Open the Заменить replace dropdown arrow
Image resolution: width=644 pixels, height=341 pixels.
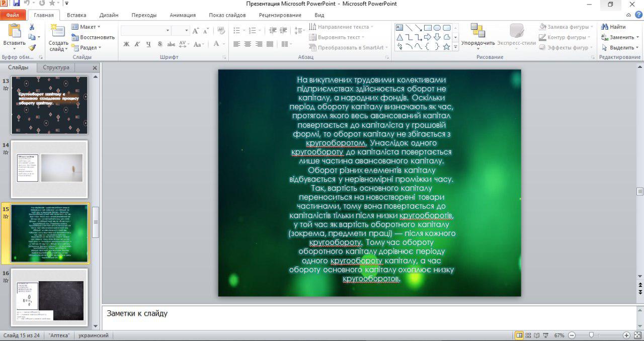pos(637,37)
